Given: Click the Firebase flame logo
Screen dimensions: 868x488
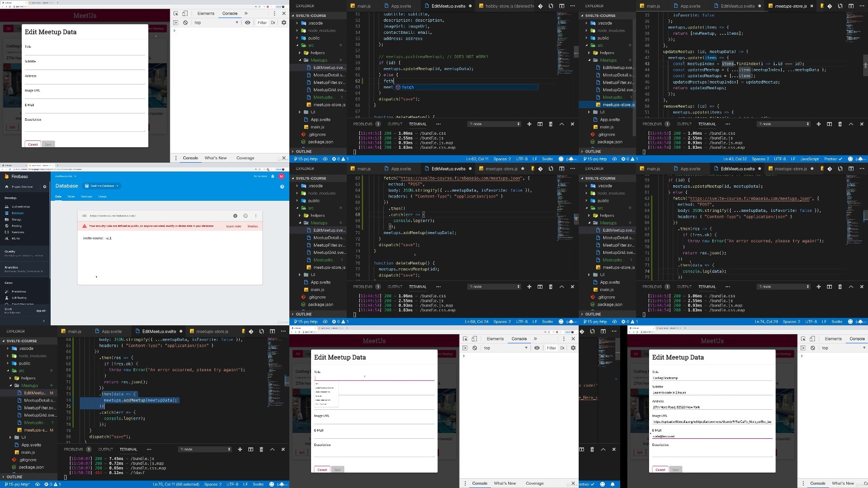Looking at the screenshot, I should (x=7, y=177).
